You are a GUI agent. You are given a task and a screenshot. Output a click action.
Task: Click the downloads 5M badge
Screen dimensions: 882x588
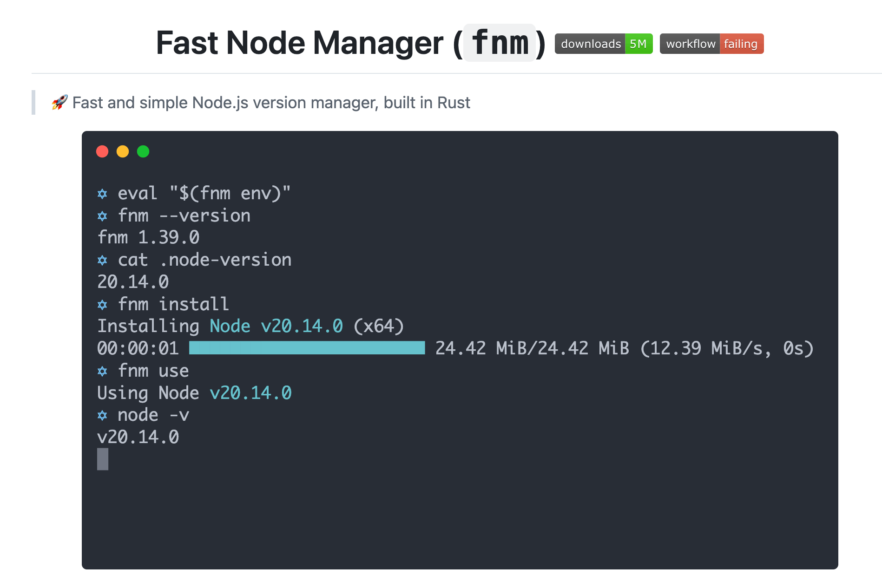tap(603, 44)
